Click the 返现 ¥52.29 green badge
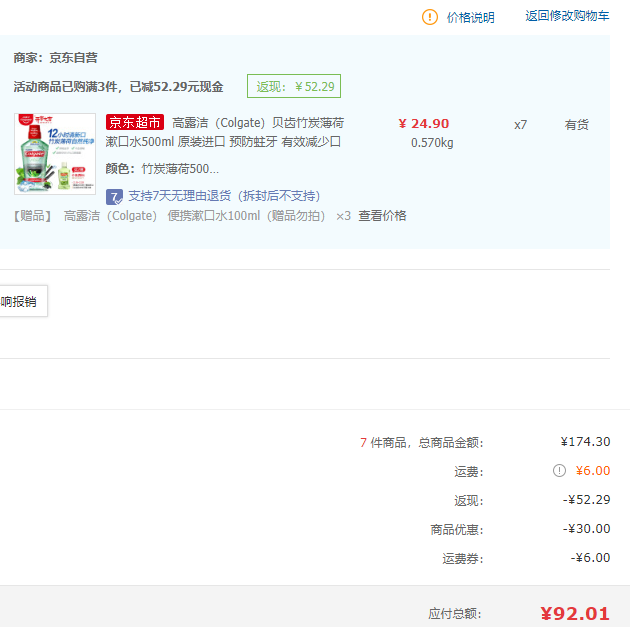This screenshot has width=630, height=627. point(294,87)
